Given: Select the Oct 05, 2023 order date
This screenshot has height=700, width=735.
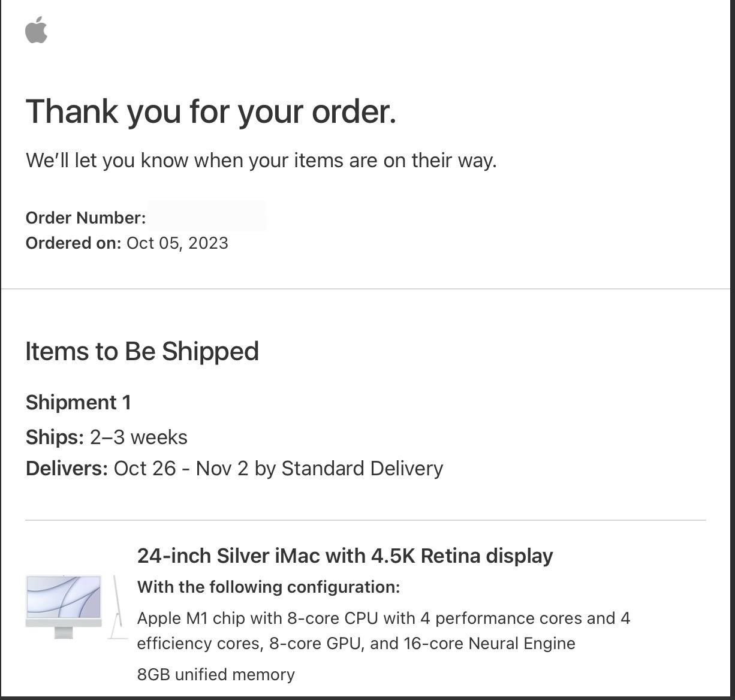Looking at the screenshot, I should (x=177, y=243).
